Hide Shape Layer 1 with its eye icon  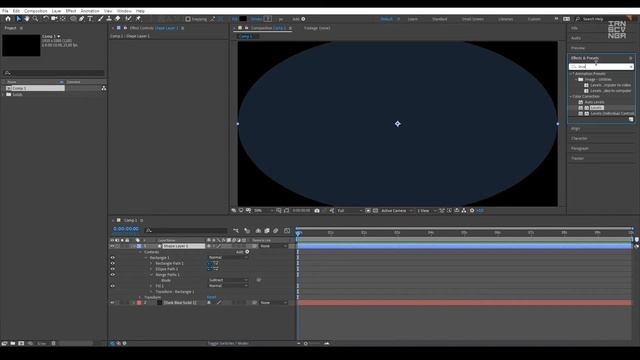(x=112, y=246)
